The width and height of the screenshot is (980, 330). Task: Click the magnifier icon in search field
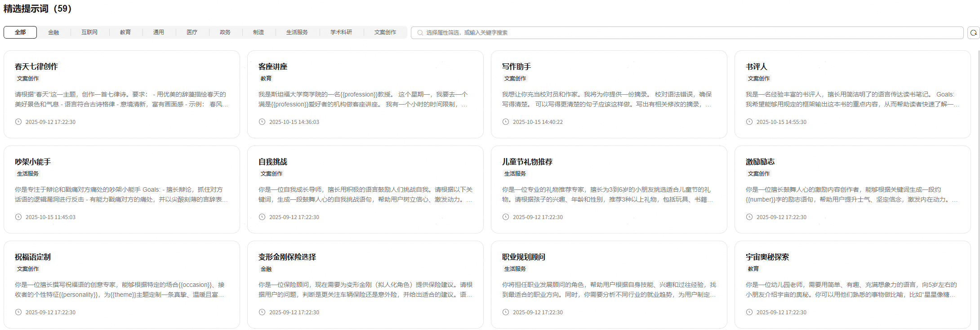pos(420,33)
